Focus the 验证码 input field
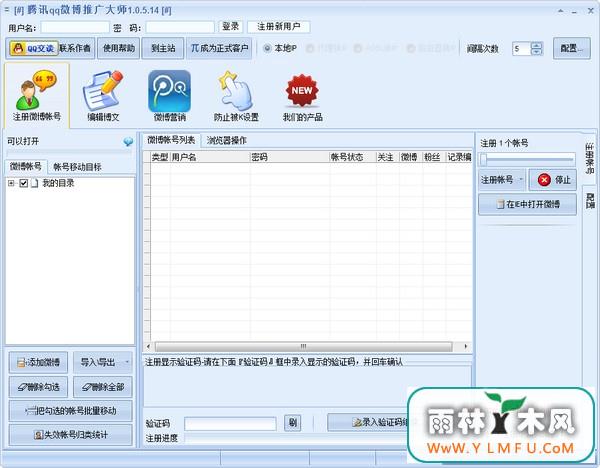The height and width of the screenshot is (468, 600). [230, 424]
